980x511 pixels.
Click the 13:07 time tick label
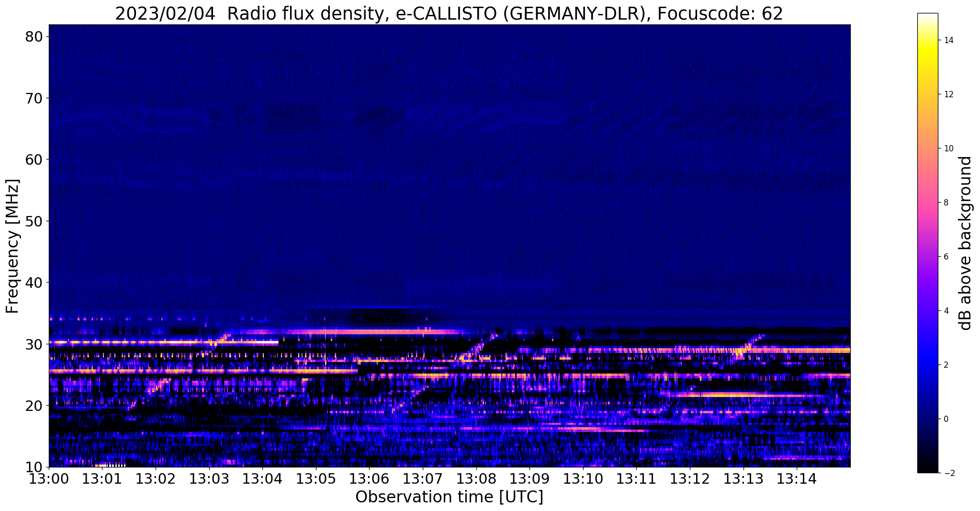click(423, 479)
